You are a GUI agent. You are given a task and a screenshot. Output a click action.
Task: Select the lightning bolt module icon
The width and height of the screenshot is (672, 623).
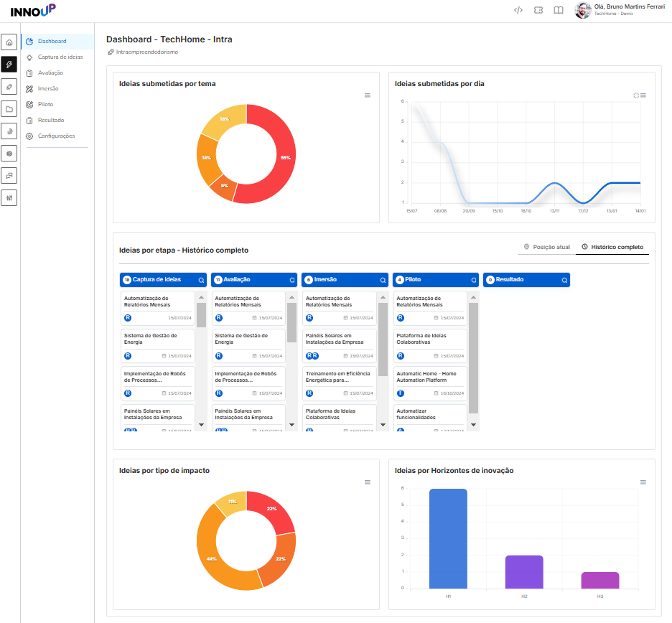click(x=9, y=65)
